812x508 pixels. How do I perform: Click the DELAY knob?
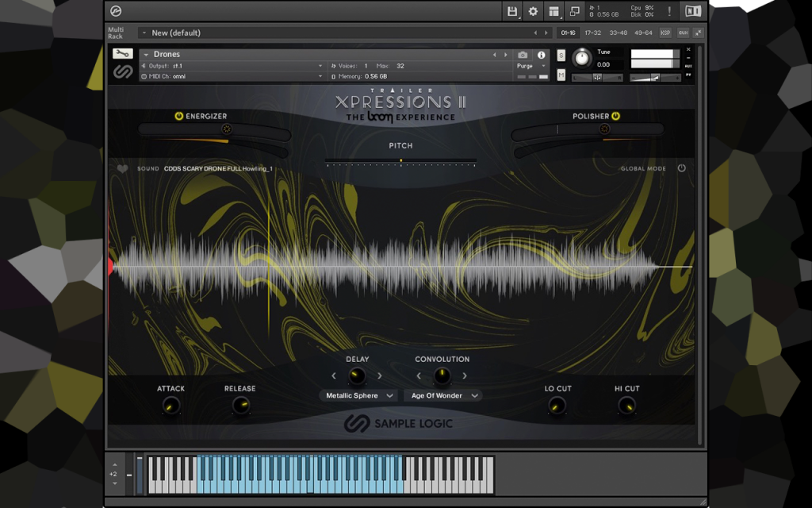pos(357,375)
